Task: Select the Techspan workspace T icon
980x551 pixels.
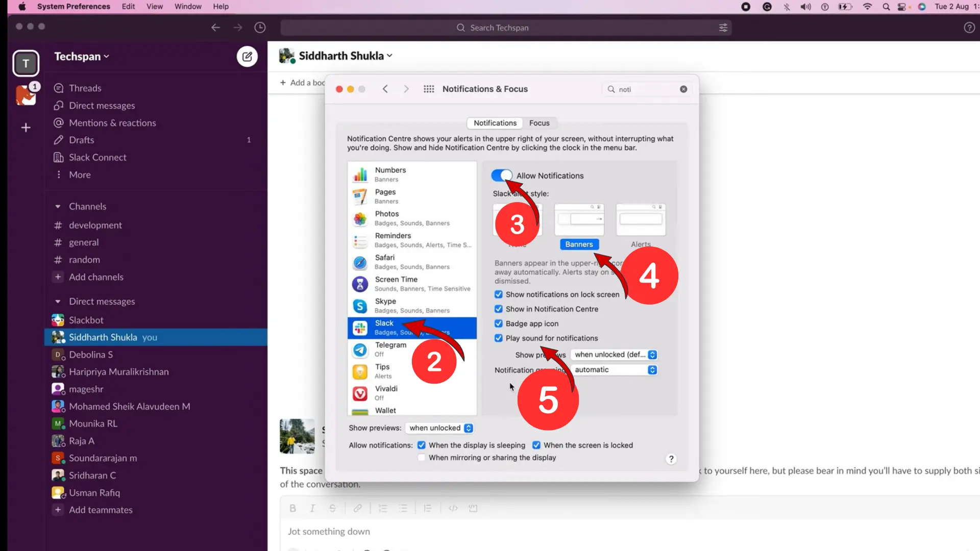Action: 26,63
